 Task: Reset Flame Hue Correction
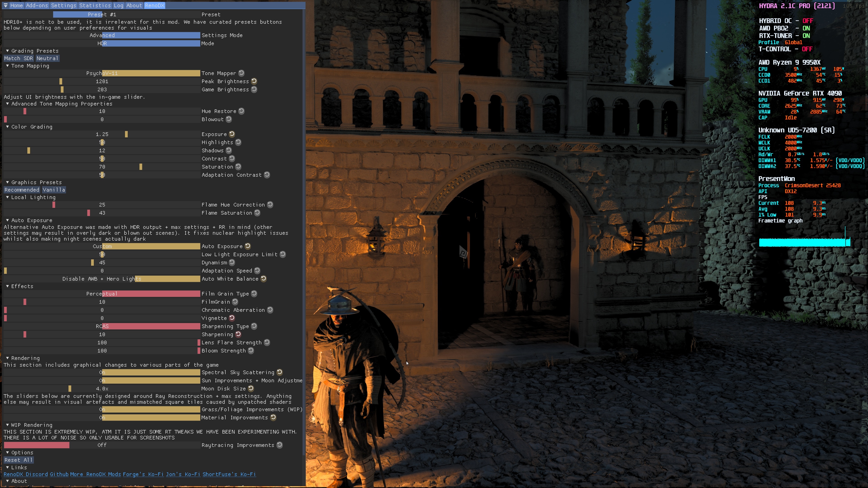click(270, 204)
